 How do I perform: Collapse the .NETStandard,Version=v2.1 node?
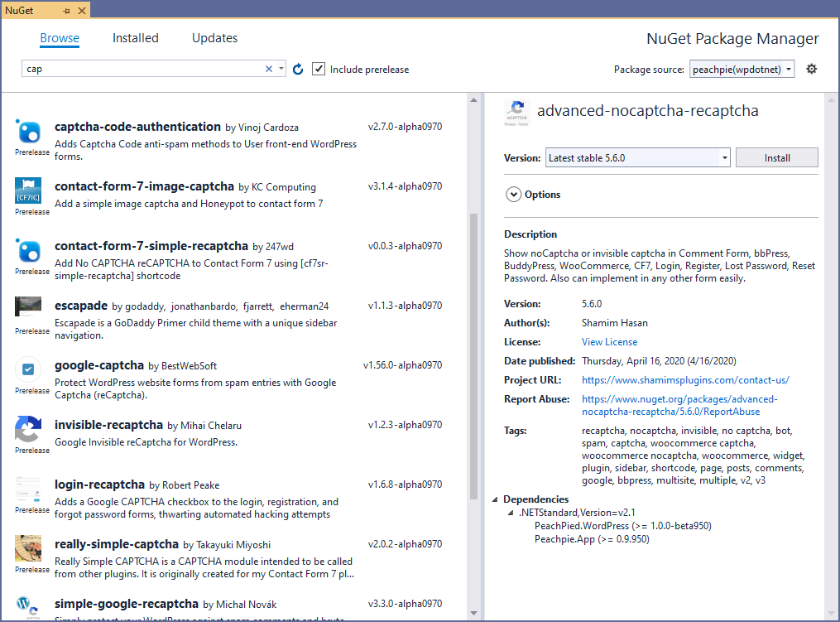point(511,513)
